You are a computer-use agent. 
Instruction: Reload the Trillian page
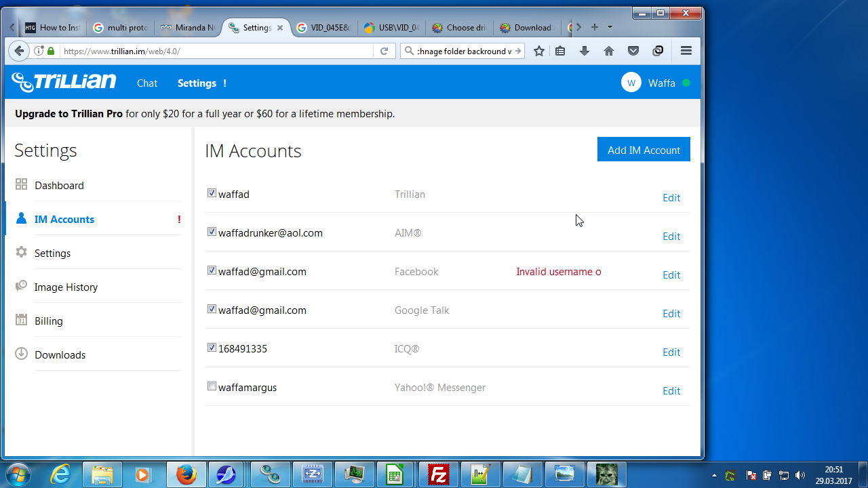pyautogui.click(x=384, y=51)
